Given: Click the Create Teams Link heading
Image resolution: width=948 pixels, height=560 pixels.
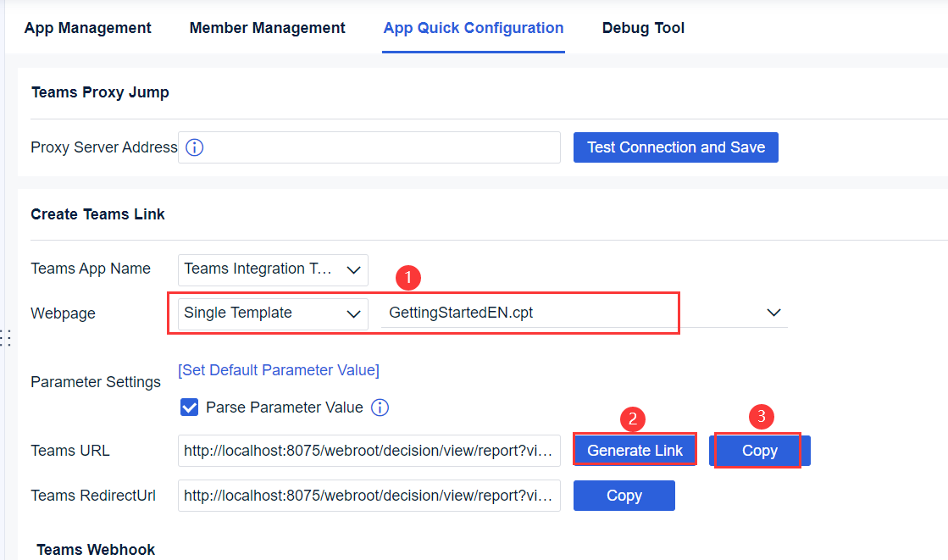Looking at the screenshot, I should tap(98, 214).
